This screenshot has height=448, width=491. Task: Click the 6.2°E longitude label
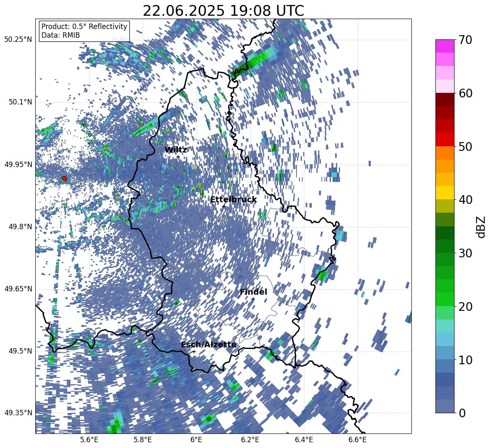tap(250, 440)
